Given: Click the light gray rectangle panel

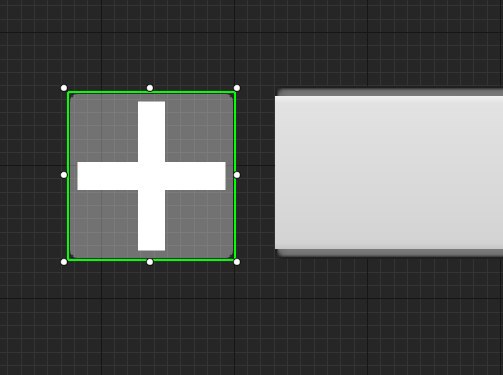Looking at the screenshot, I should pos(389,172).
